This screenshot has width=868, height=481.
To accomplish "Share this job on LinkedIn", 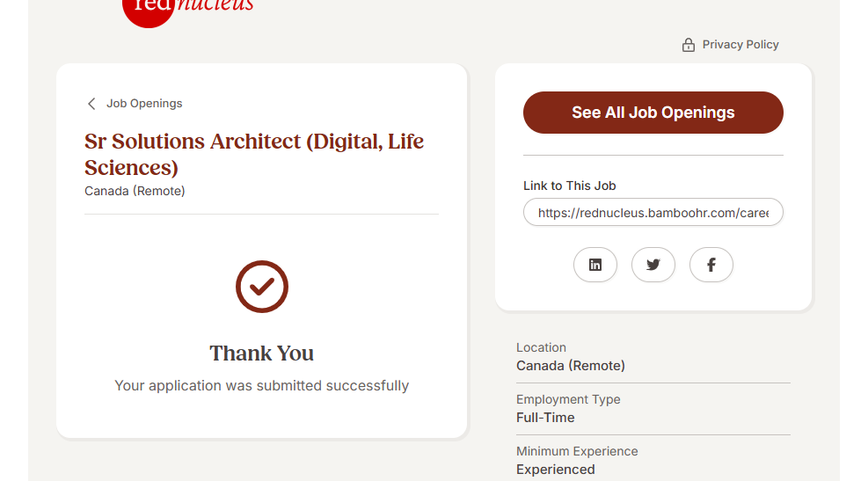I will [595, 265].
